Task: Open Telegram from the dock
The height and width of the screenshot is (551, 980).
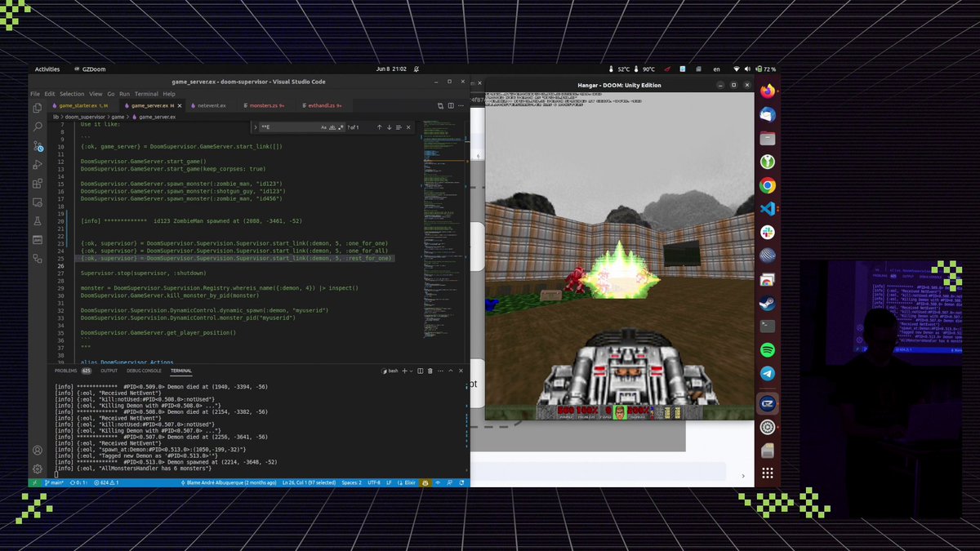Action: pyautogui.click(x=767, y=374)
